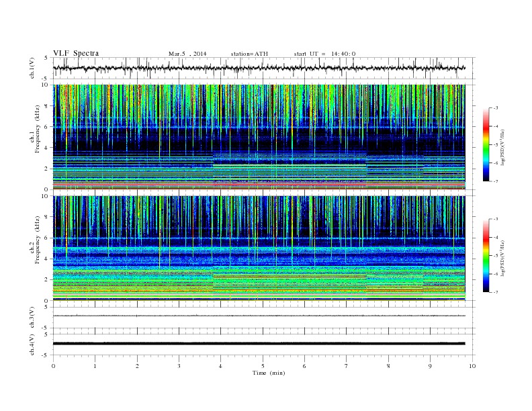Viewport: 532px width, 411px height.
Task: Click time-axis tick label '1'
Action: [95, 366]
